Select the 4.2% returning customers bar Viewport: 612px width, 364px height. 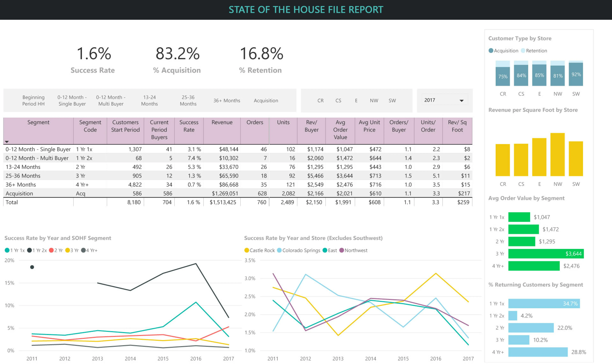coord(513,316)
